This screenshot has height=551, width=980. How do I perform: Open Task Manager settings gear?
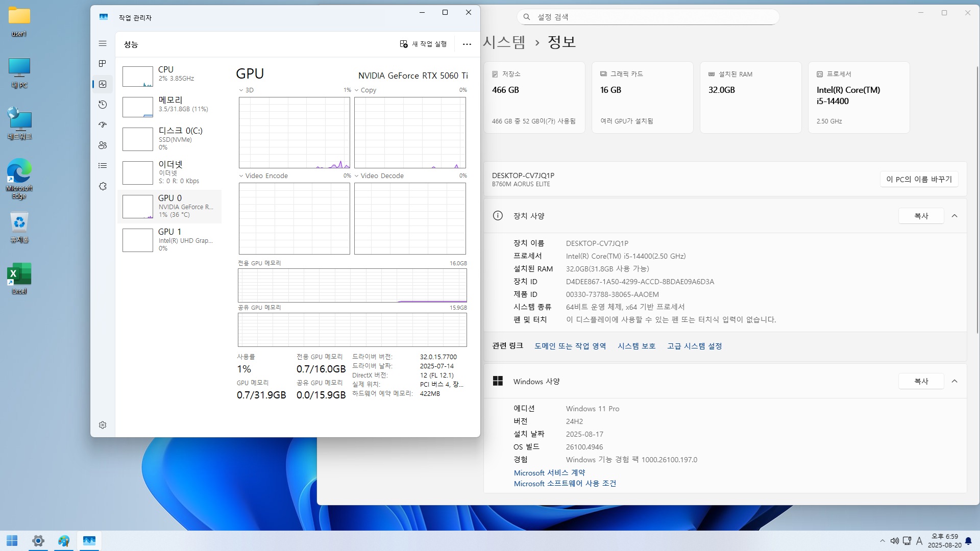pyautogui.click(x=103, y=425)
